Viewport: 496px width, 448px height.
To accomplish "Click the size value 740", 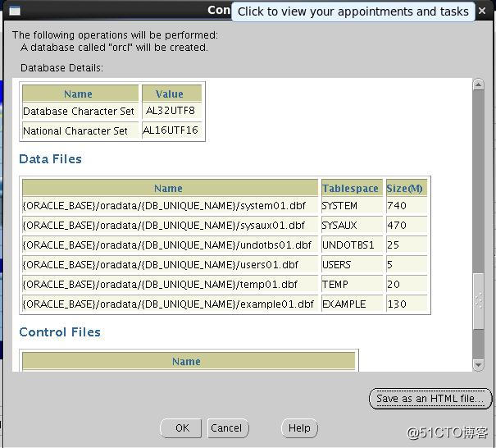I will 407,205.
